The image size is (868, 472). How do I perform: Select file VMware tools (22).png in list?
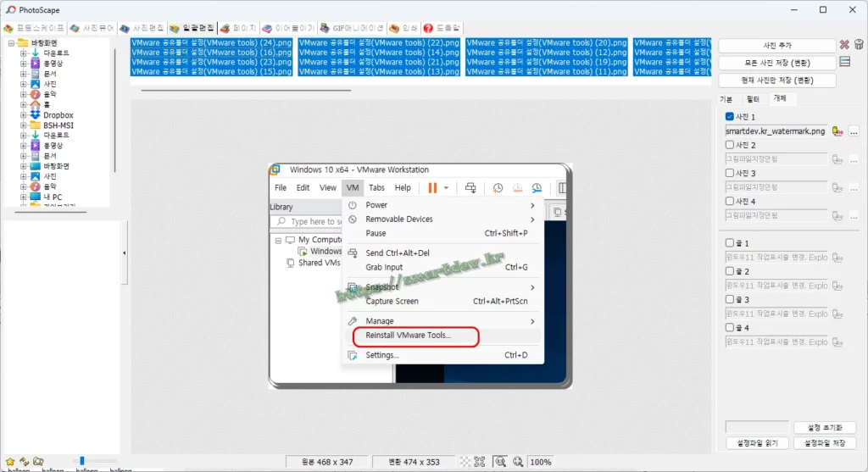coord(379,42)
